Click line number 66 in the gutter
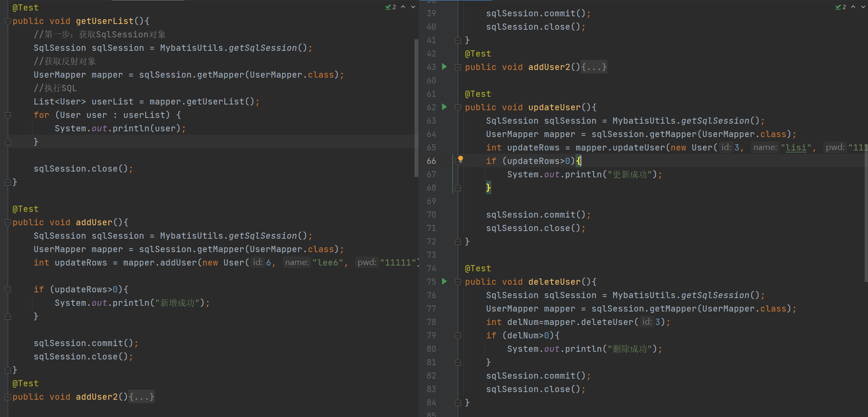The image size is (868, 417). point(431,161)
